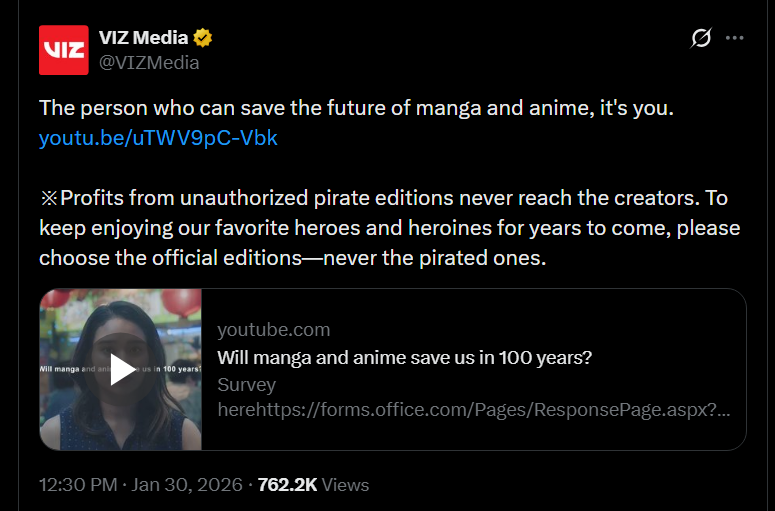The width and height of the screenshot is (775, 511).
Task: Click the 762.2K view count
Action: pos(287,485)
